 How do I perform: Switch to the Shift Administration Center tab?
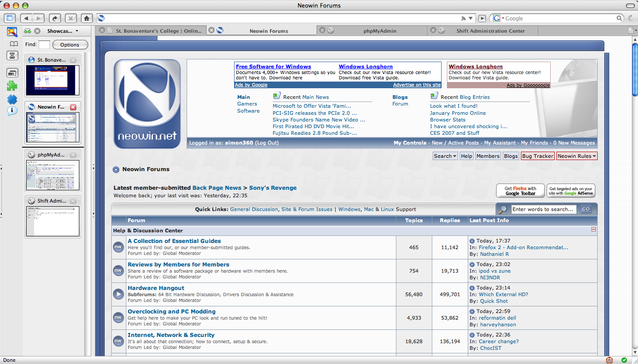[482, 31]
